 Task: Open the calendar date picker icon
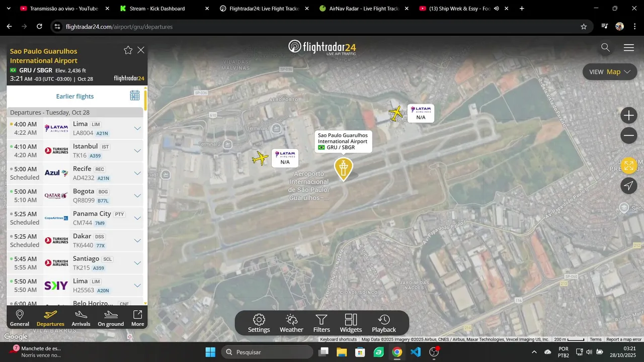point(135,96)
